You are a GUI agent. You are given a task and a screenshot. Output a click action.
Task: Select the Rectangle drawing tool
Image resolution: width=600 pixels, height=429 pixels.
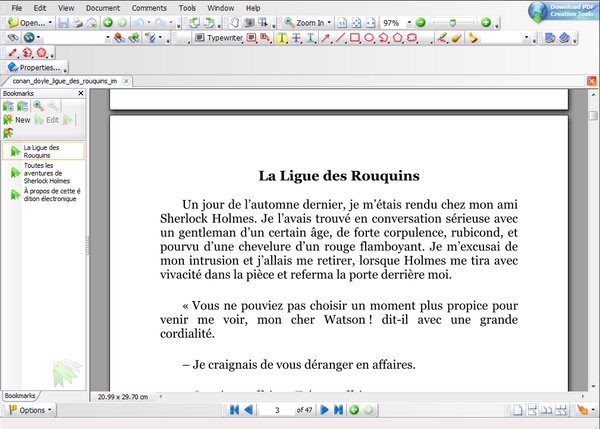point(355,38)
